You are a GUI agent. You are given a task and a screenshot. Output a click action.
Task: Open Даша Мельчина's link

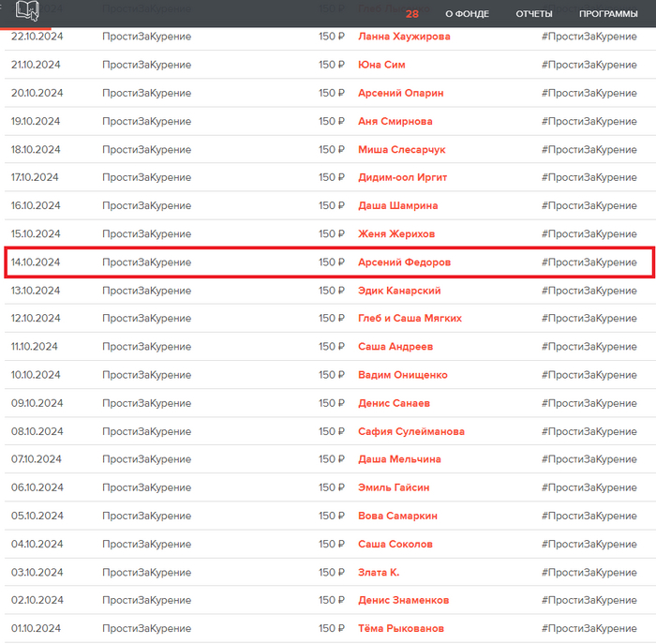point(399,459)
